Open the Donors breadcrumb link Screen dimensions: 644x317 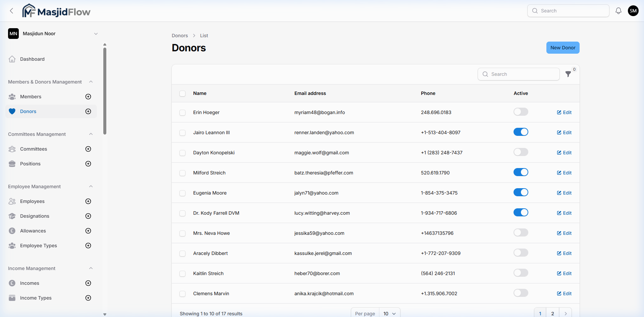pos(179,35)
